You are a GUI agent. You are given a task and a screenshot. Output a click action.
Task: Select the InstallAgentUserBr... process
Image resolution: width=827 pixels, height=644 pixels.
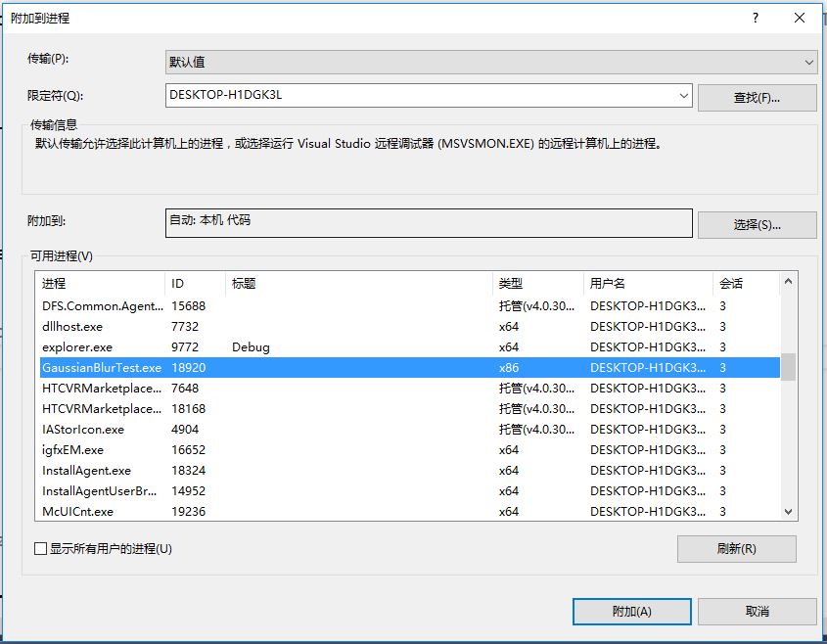410,491
